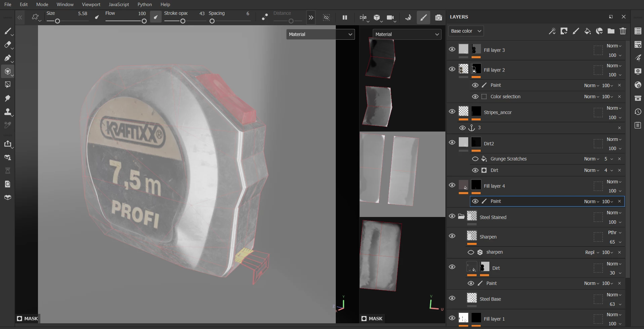The width and height of the screenshot is (644, 329).
Task: Click the tray-with-up-arrow icon in left toolbar
Action: 8,144
